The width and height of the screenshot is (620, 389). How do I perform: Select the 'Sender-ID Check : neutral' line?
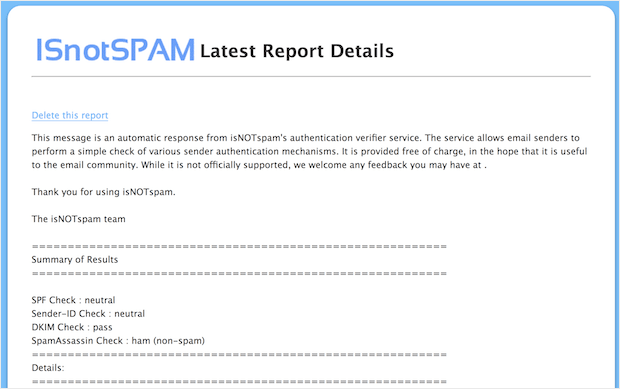point(88,313)
